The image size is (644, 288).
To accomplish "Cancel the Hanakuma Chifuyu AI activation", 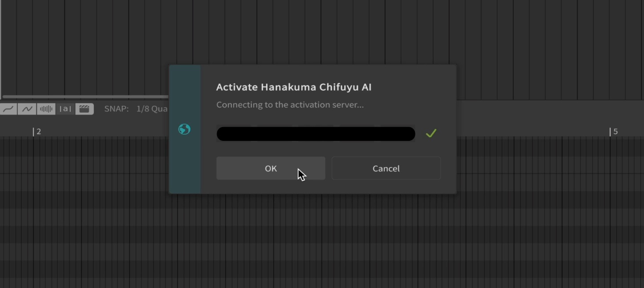I will point(386,168).
